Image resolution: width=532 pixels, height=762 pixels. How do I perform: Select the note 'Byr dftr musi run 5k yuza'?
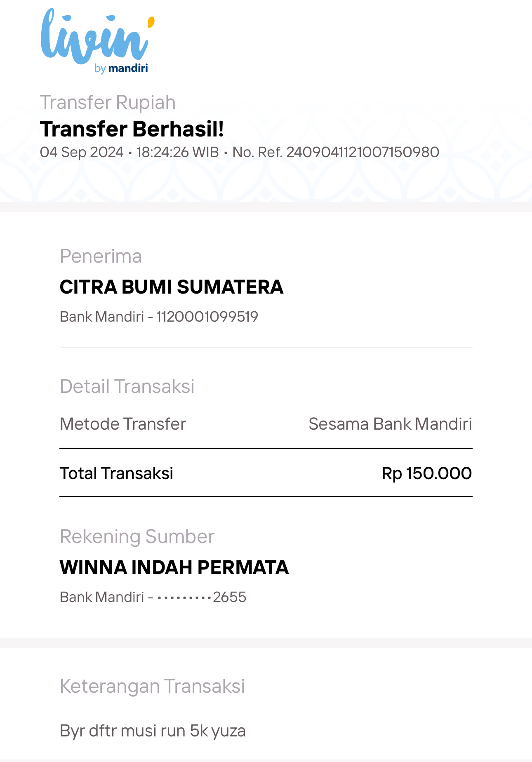(153, 731)
